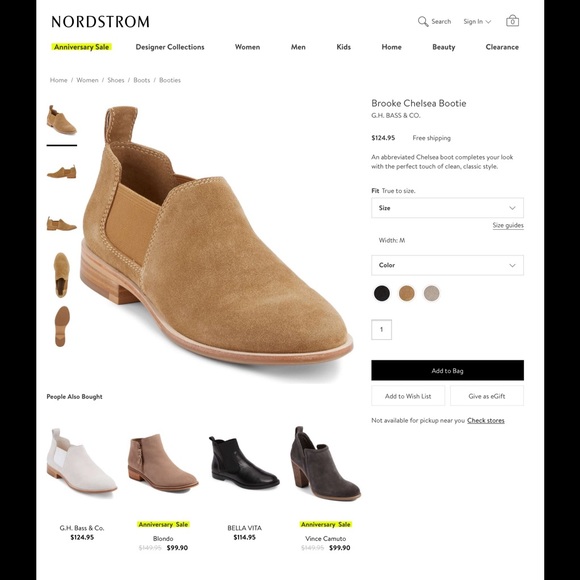580x580 pixels.
Task: Open the Vince Camuto bootie image
Action: [x=326, y=463]
